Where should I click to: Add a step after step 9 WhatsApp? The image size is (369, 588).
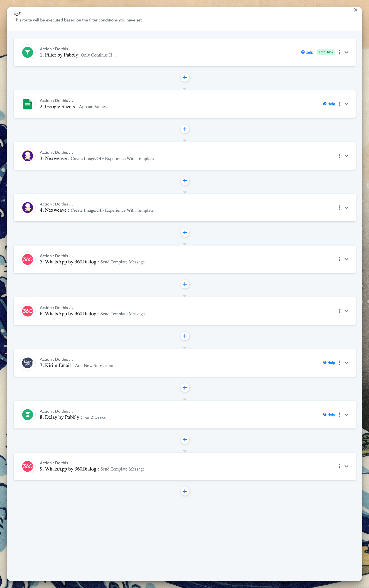[x=185, y=491]
